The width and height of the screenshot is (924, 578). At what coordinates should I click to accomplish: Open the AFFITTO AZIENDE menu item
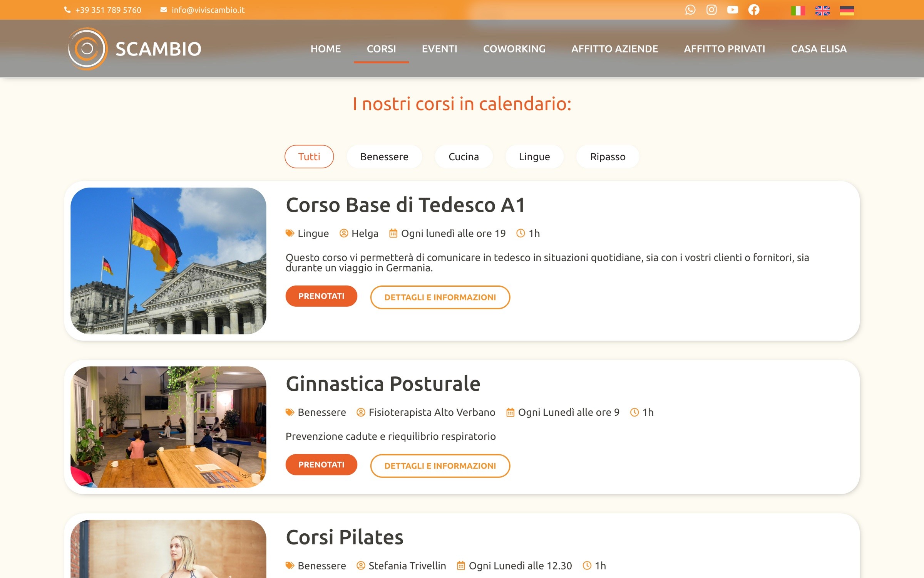[x=614, y=49]
